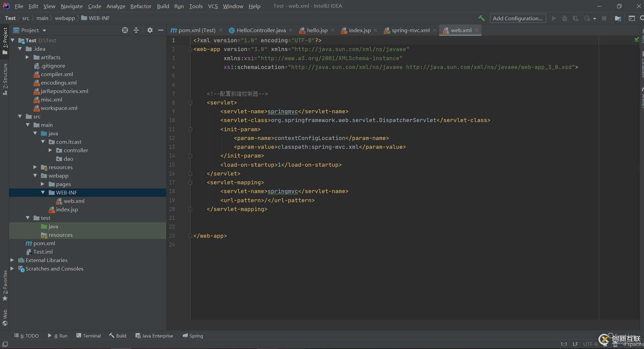
Task: Switch to the spring-mvc.xml tab
Action: 410,30
